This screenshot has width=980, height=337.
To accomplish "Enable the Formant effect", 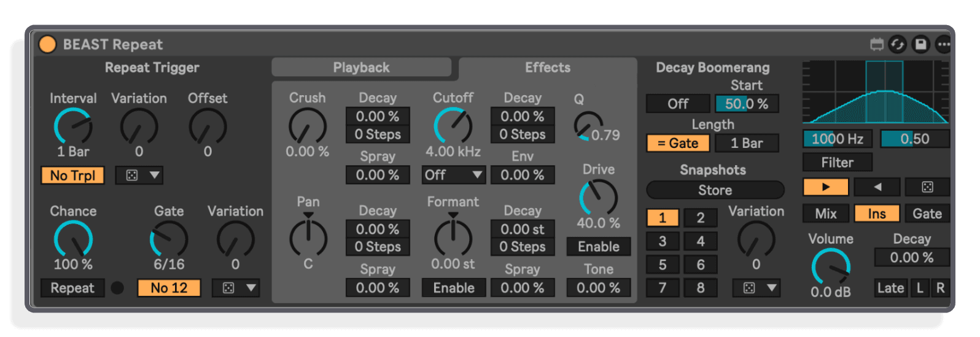I will (x=454, y=288).
